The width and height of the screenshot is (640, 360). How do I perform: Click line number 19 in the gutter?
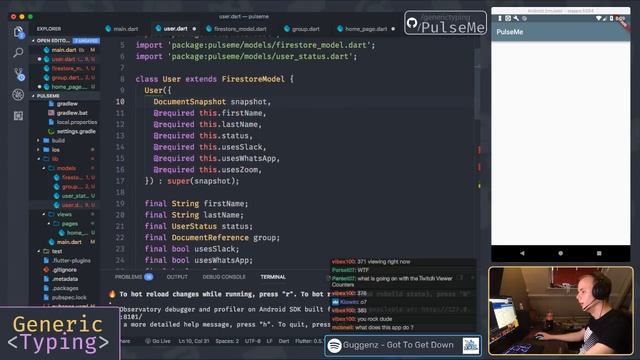(120, 203)
